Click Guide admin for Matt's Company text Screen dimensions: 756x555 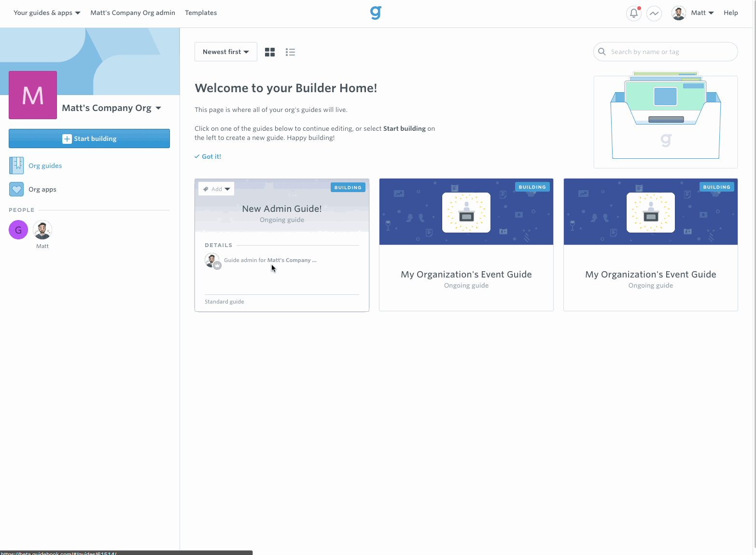coord(270,260)
